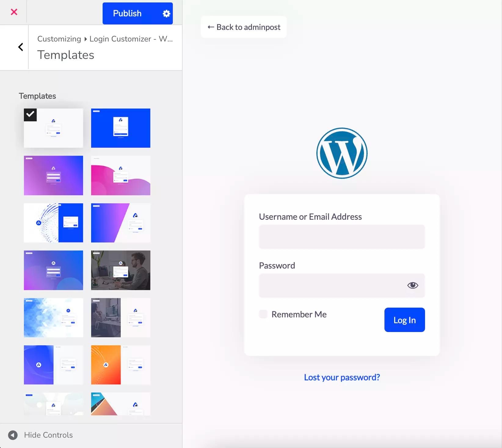
Task: Choose the pink wave template
Action: (121, 175)
